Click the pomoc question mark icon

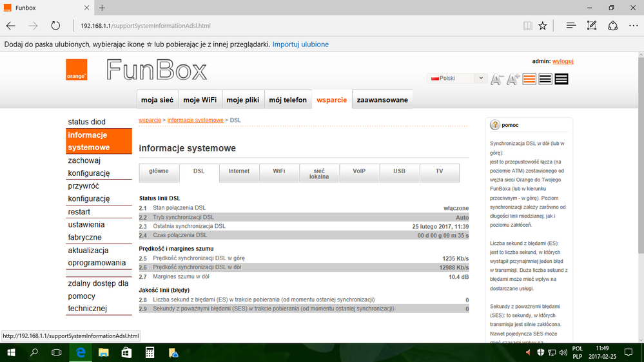point(495,125)
